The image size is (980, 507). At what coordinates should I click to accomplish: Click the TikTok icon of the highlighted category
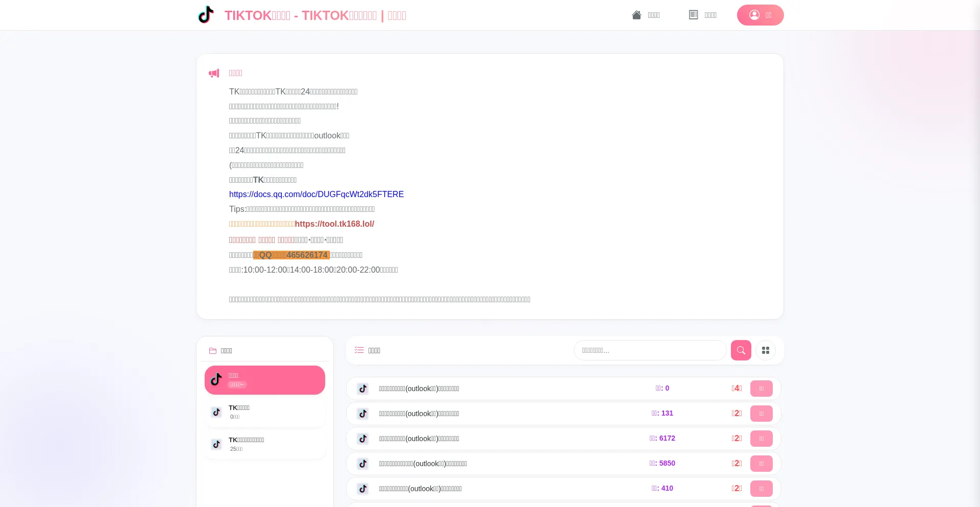click(x=216, y=380)
